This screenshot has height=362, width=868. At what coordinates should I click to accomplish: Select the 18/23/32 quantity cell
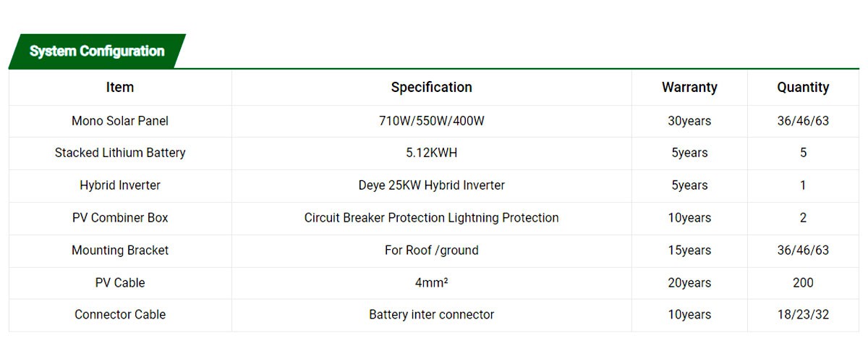803,315
